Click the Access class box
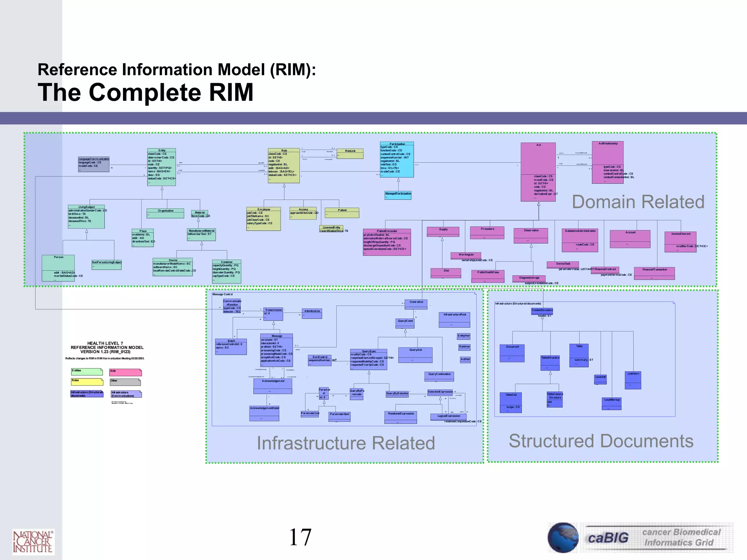 tap(303, 214)
